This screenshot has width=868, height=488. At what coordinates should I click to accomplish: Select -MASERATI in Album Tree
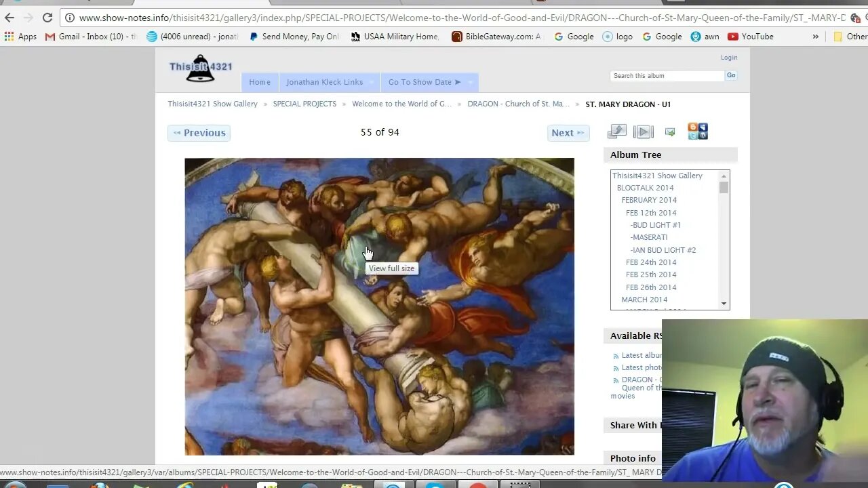(x=649, y=237)
